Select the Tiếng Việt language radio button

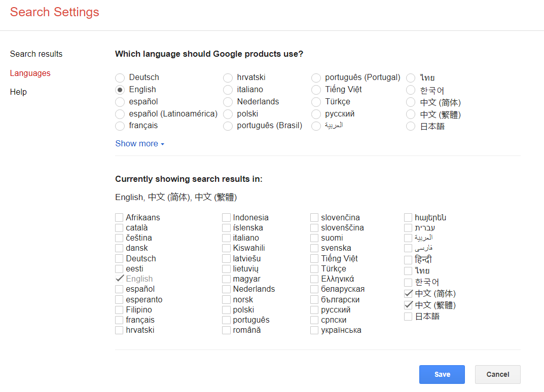(x=316, y=90)
